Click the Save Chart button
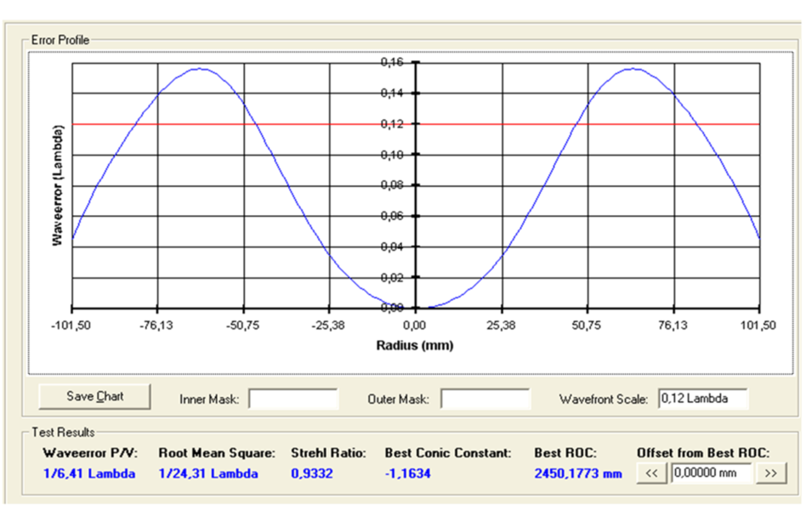812x510 pixels. tap(94, 396)
